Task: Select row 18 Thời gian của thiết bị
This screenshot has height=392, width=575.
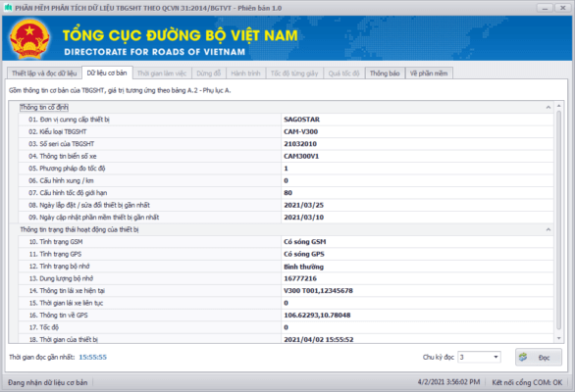Action: (x=287, y=338)
